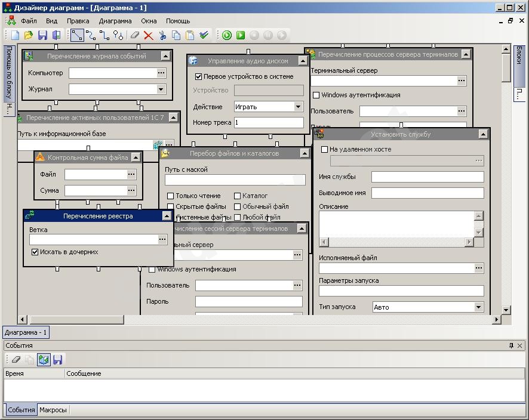This screenshot has height=420, width=529.
Task: Click browse button next to 'Компьютер' field
Action: (x=161, y=73)
